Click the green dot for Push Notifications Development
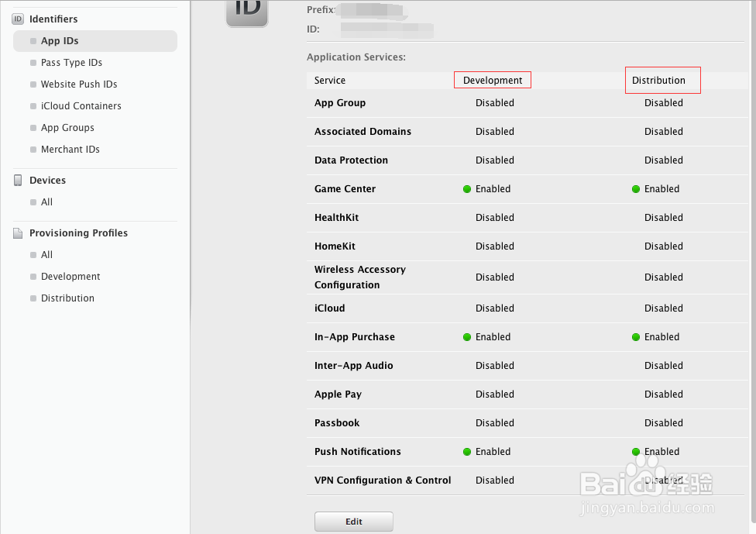756x534 pixels. [467, 452]
